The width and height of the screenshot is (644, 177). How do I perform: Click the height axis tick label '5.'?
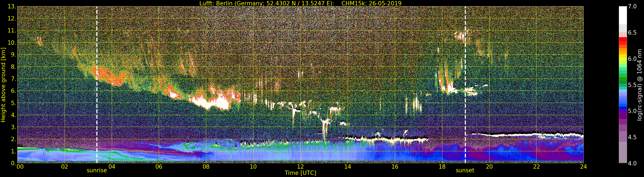(x=13, y=103)
